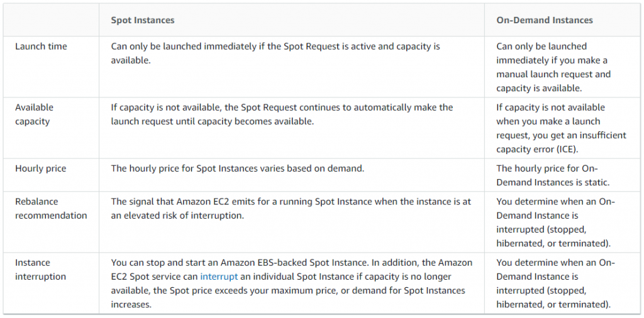644x318 pixels.
Task: Click the "Hourly price" row label
Action: pyautogui.click(x=40, y=168)
